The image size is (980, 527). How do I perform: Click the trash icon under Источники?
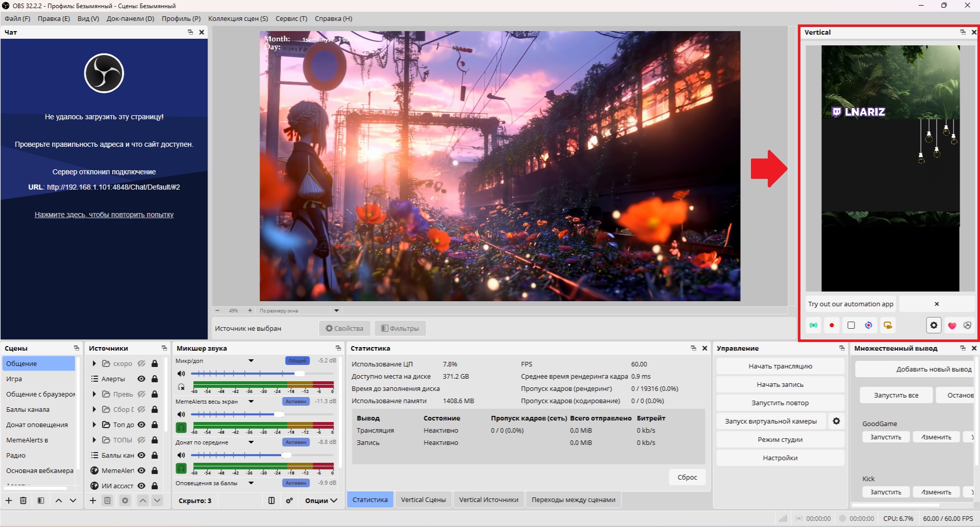click(107, 500)
